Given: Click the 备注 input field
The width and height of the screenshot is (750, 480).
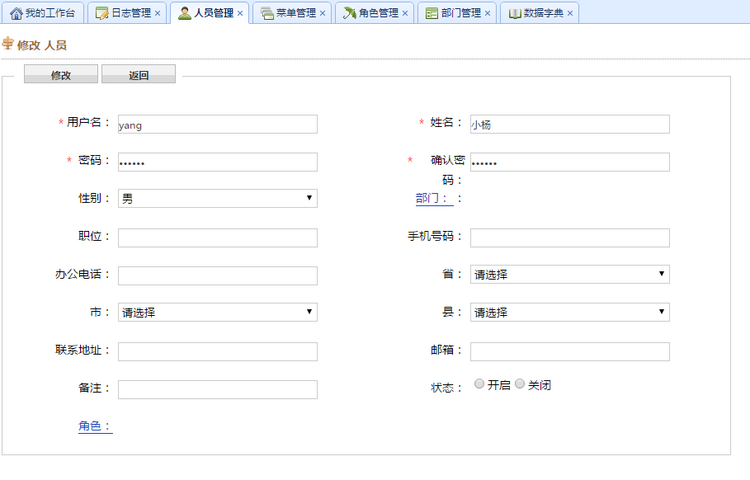Looking at the screenshot, I should [x=218, y=390].
